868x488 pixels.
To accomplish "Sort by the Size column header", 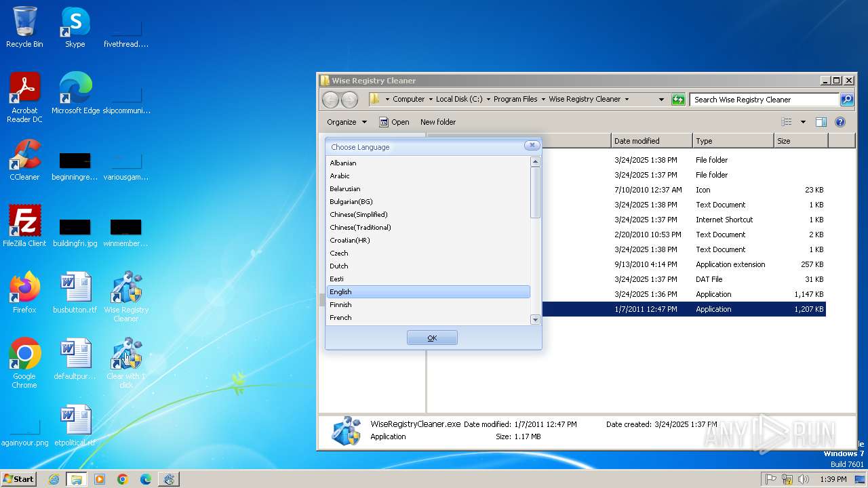I will coord(801,141).
